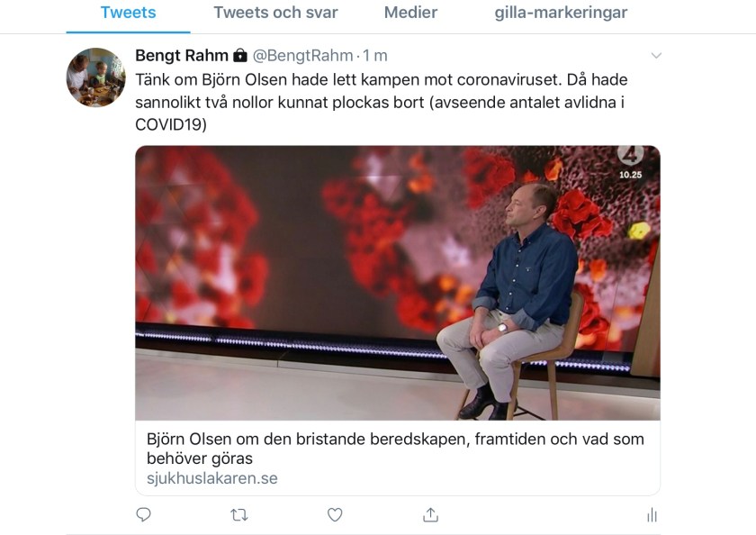
Task: View tweet activity analytics bars icon
Action: pos(652,514)
